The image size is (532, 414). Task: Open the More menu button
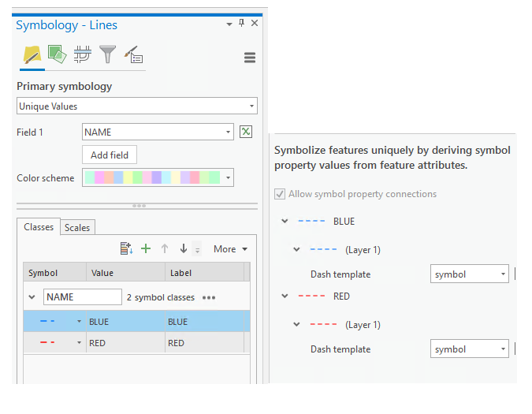pyautogui.click(x=230, y=249)
